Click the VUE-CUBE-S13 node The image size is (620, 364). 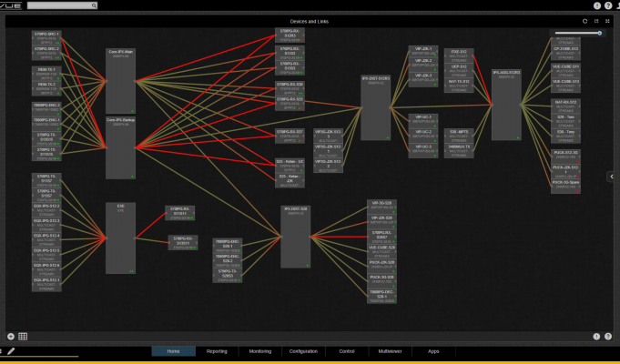[565, 86]
